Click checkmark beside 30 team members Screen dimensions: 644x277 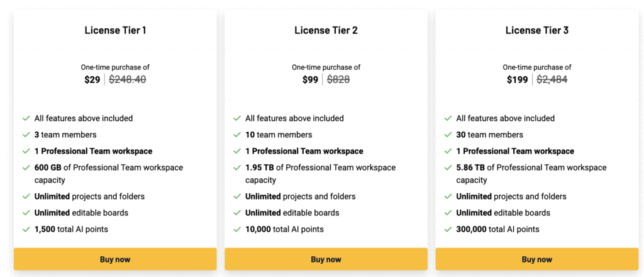pyautogui.click(x=448, y=135)
